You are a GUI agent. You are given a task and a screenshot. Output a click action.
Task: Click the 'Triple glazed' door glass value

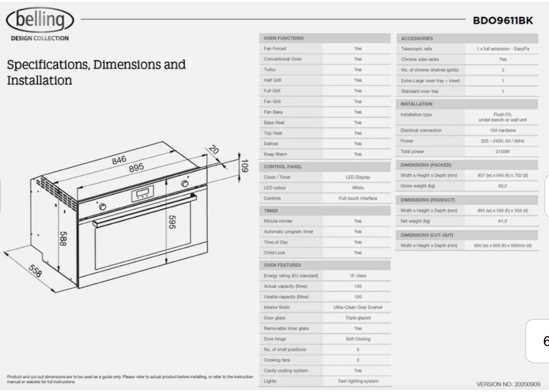[358, 317]
